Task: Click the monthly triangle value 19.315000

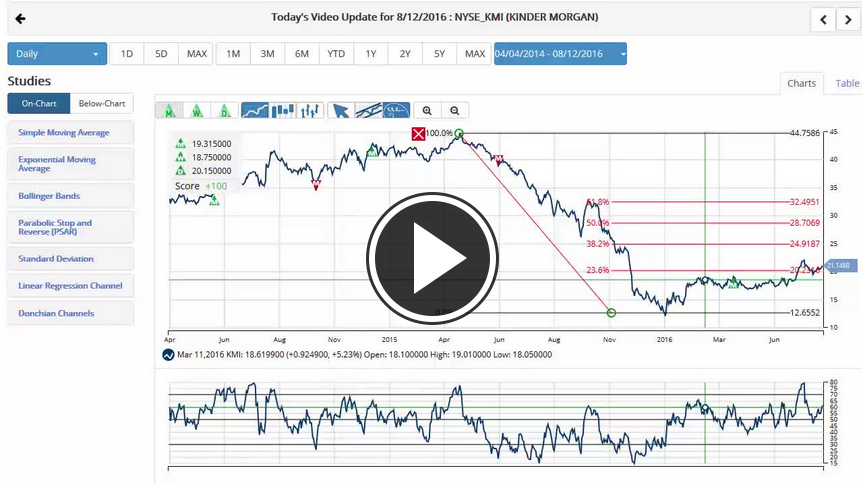Action: tap(211, 144)
